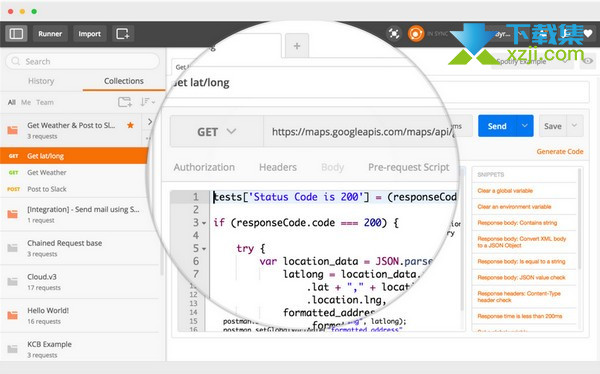The width and height of the screenshot is (600, 374).
Task: Open the Headers tab
Action: pyautogui.click(x=278, y=167)
